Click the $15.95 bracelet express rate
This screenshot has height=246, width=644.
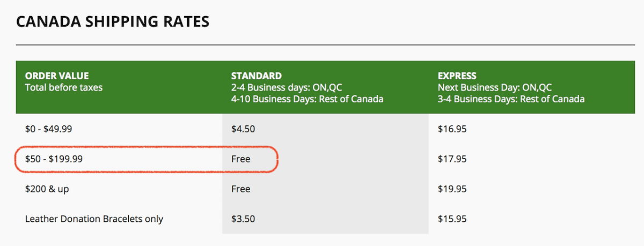tap(452, 219)
